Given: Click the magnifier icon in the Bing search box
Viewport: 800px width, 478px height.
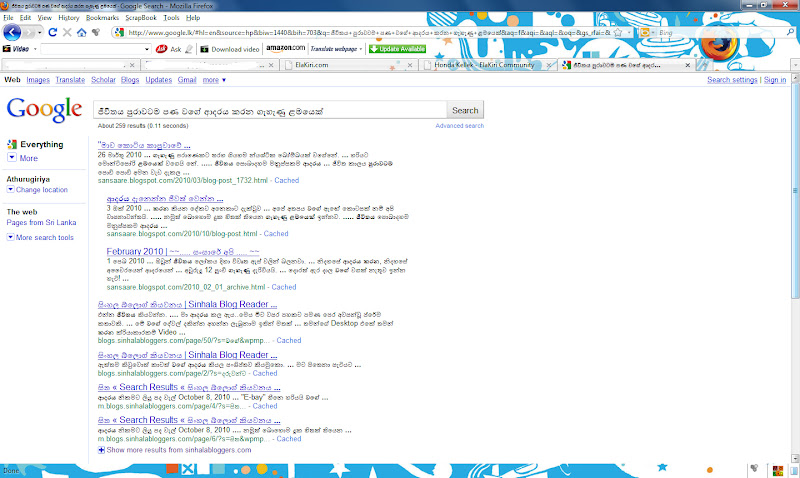Looking at the screenshot, I should click(x=790, y=32).
